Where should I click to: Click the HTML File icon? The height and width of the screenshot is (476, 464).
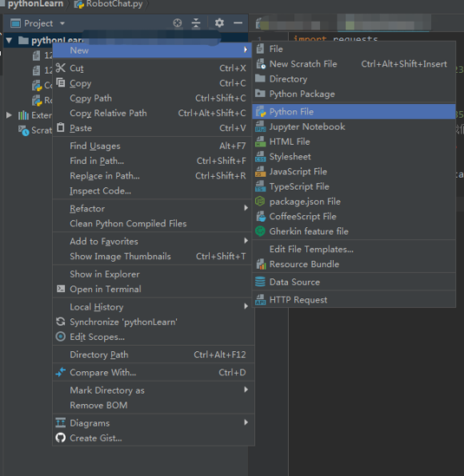tap(260, 141)
